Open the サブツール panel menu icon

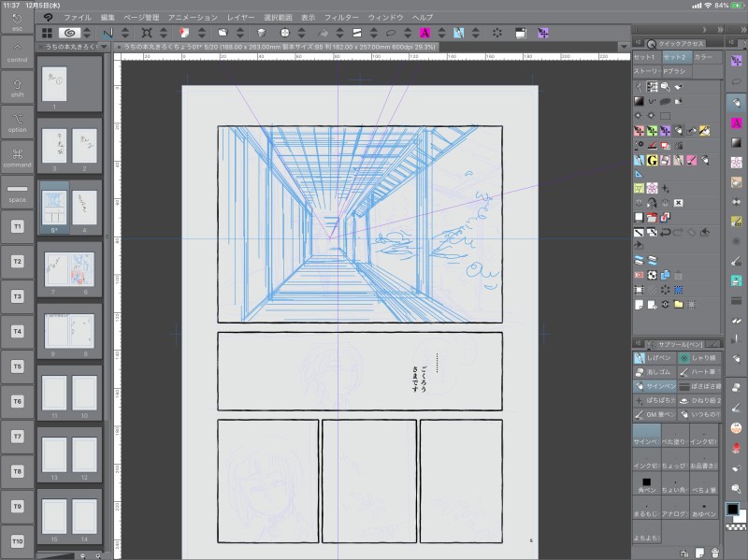[x=638, y=344]
